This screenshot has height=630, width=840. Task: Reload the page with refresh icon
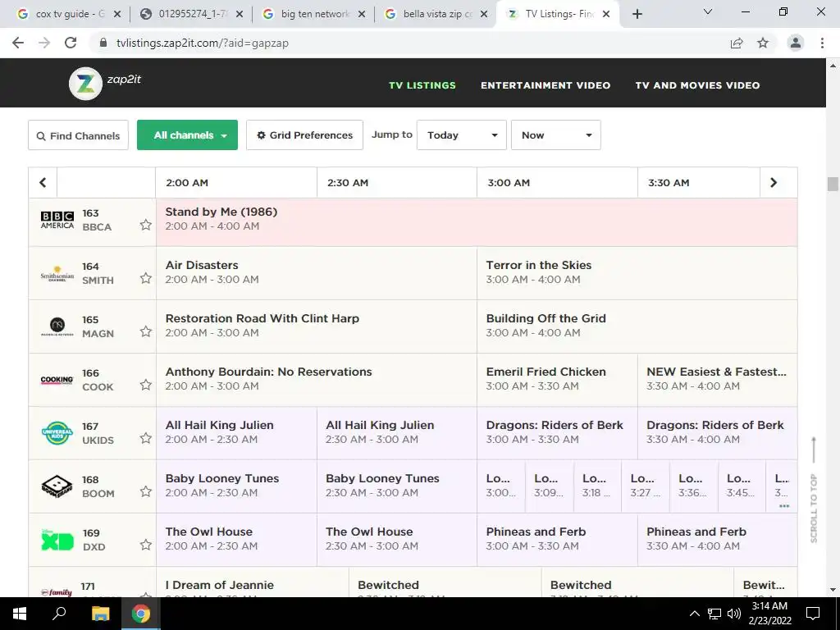(71, 43)
